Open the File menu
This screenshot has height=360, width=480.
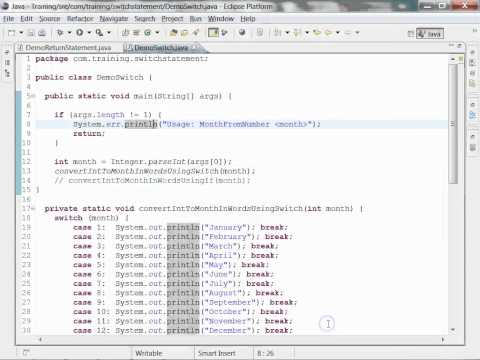click(9, 19)
